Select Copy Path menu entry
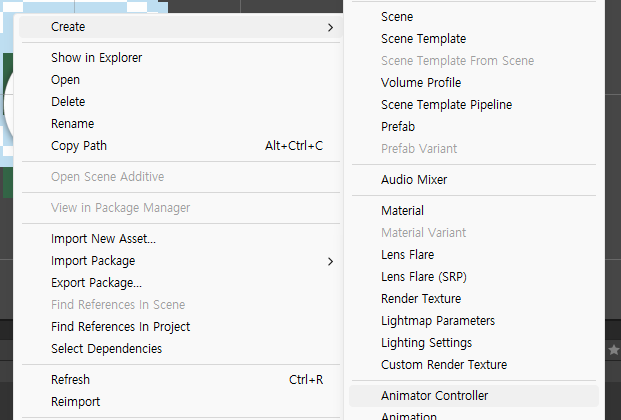This screenshot has height=420, width=621. pos(79,146)
